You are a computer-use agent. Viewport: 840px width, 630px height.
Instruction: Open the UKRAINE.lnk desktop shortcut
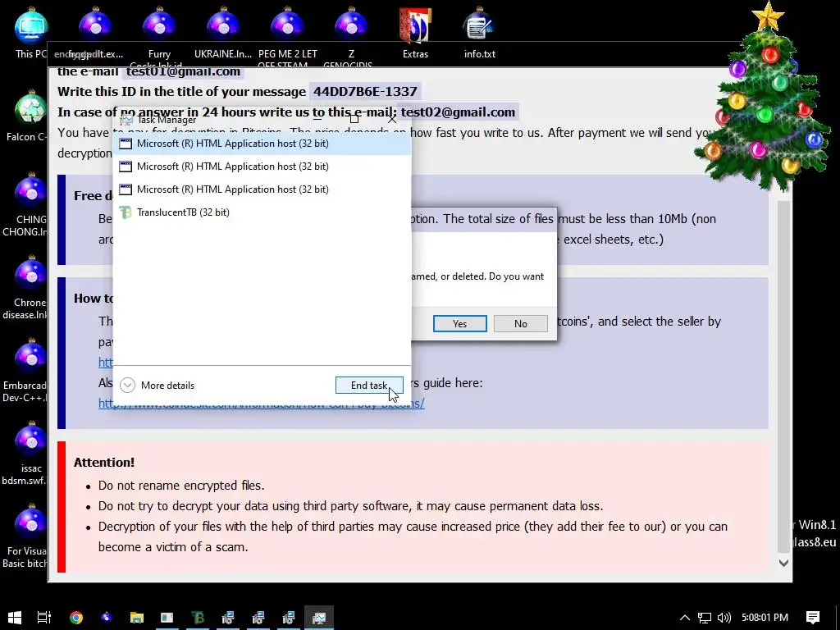pyautogui.click(x=223, y=32)
